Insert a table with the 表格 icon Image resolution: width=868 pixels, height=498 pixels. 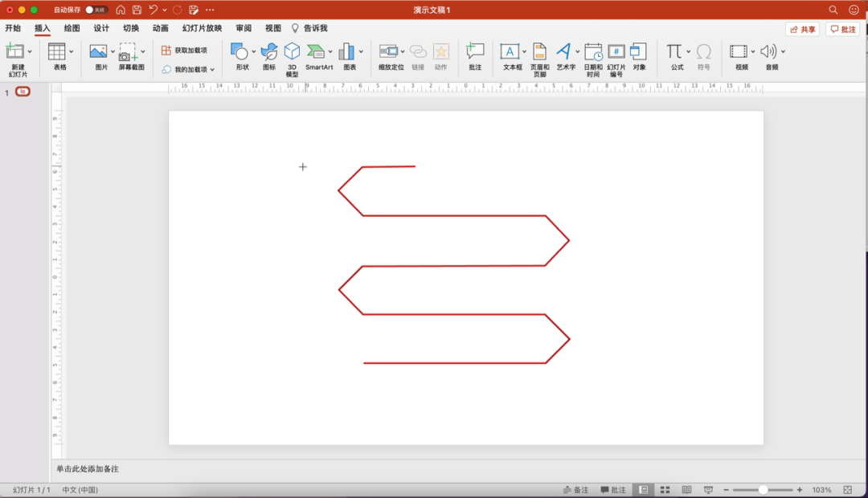(56, 51)
